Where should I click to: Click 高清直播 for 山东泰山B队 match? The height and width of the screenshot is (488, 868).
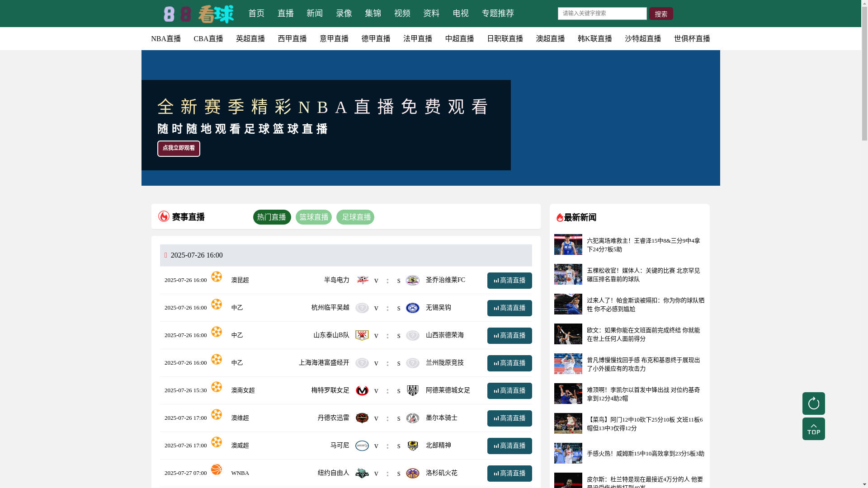click(x=509, y=336)
